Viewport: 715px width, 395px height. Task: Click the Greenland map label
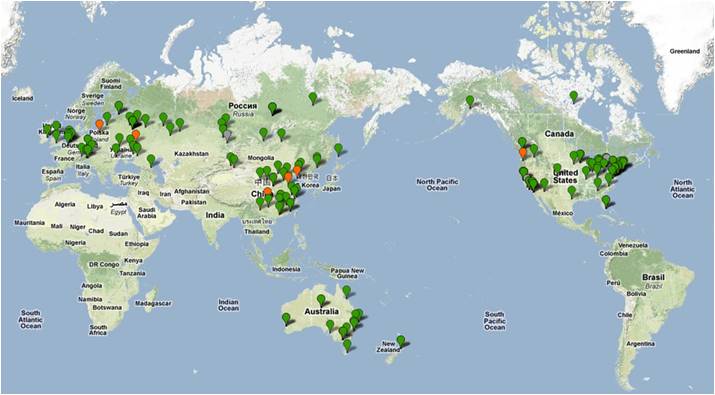(x=684, y=52)
